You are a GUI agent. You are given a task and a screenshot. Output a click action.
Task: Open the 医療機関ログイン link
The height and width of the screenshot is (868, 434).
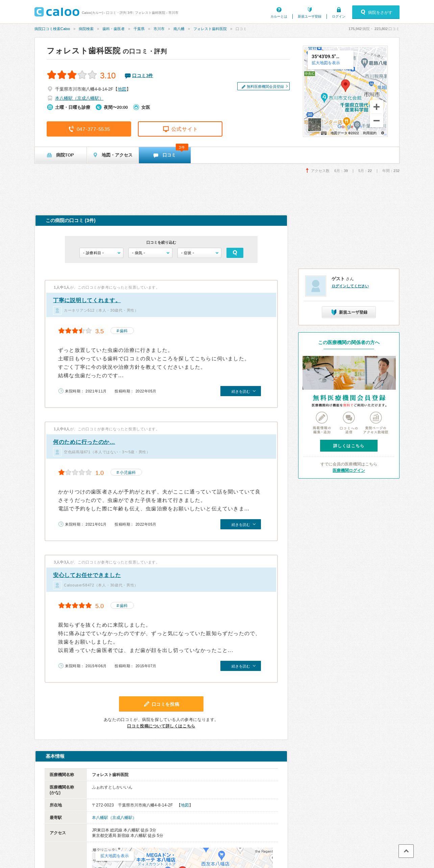(349, 471)
